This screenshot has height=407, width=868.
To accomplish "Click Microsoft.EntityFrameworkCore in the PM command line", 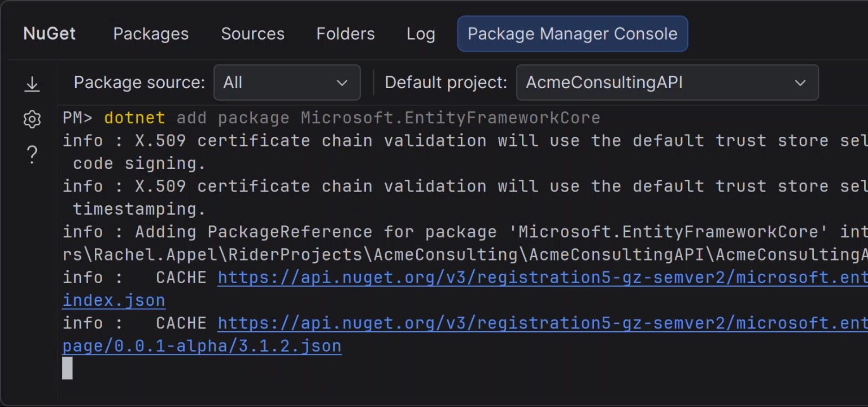I will pos(450,118).
